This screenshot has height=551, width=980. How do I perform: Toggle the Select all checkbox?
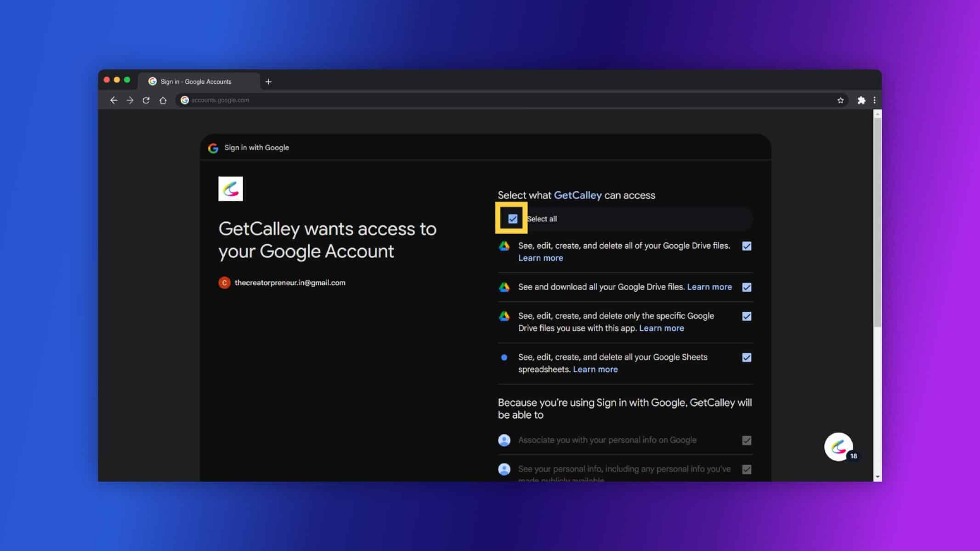click(x=513, y=219)
